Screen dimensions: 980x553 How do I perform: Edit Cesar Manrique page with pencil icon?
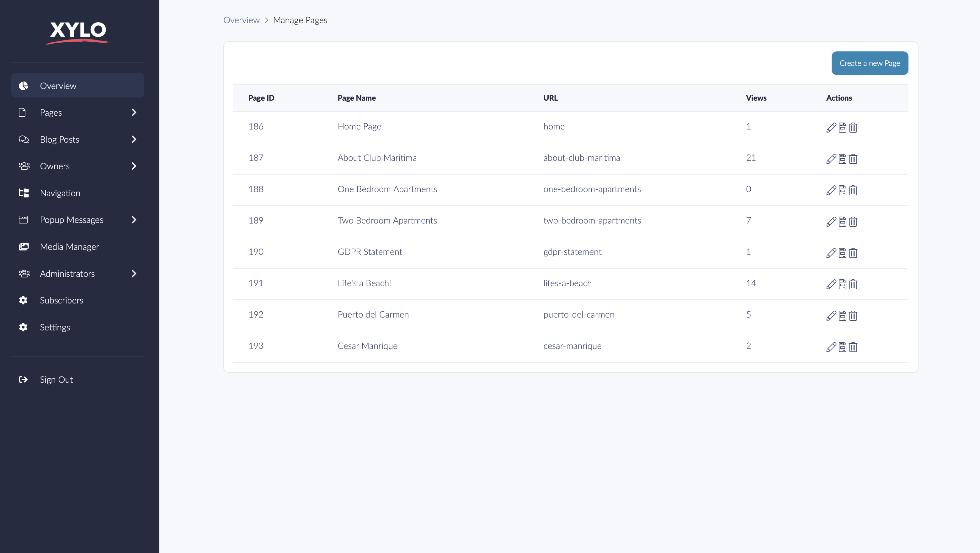831,347
